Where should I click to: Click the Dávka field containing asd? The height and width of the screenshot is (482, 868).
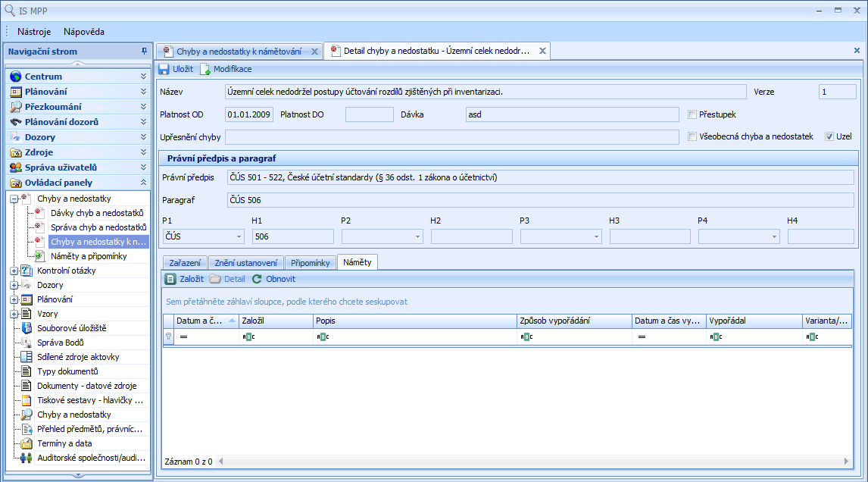(x=573, y=114)
